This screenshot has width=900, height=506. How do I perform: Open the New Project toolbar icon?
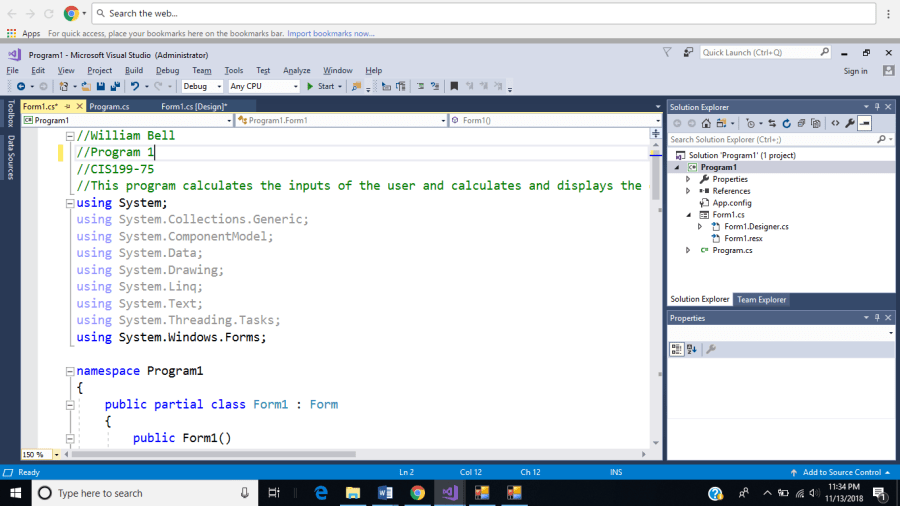[x=64, y=86]
